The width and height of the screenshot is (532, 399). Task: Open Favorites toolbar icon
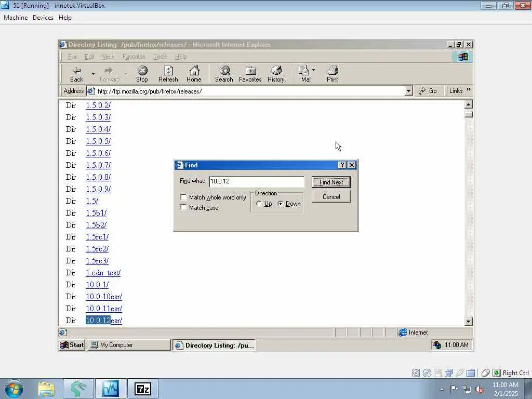[x=250, y=74]
